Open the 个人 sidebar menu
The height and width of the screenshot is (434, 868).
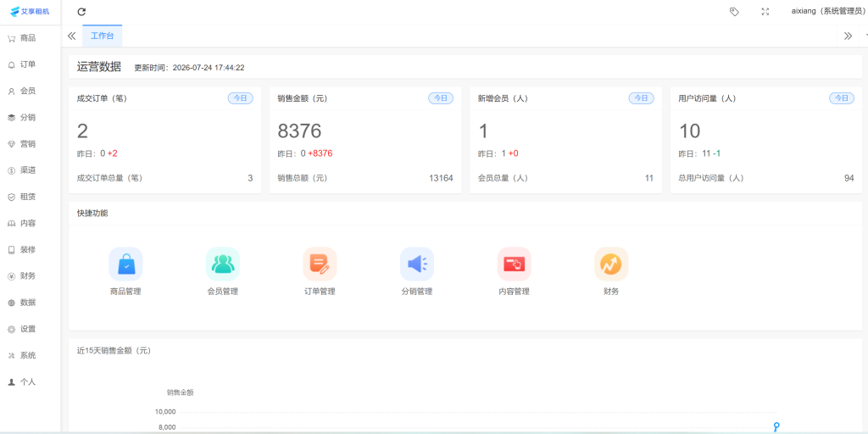click(30, 382)
